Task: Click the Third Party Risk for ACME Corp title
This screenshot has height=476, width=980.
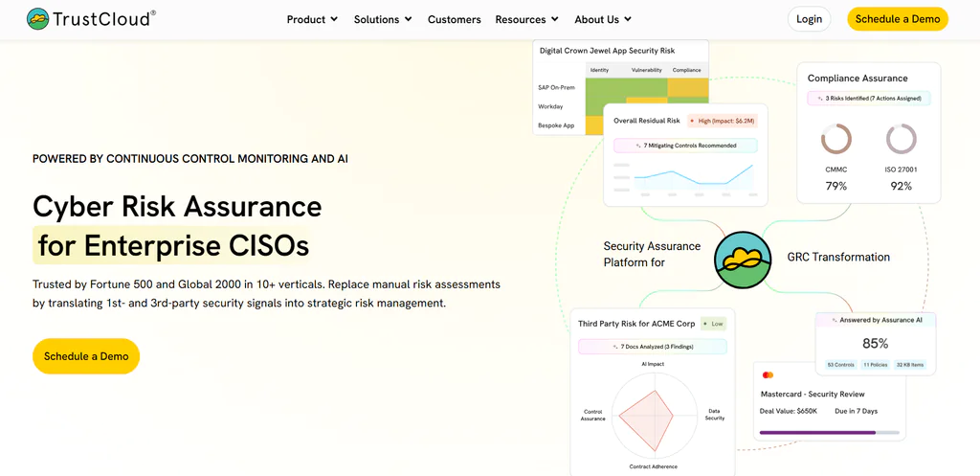Action: [x=636, y=324]
